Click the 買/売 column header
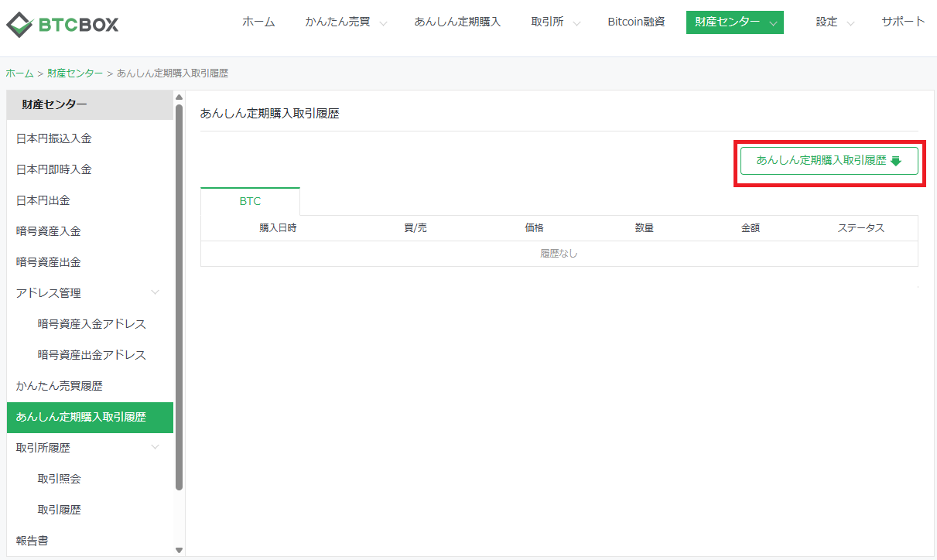 tap(415, 228)
